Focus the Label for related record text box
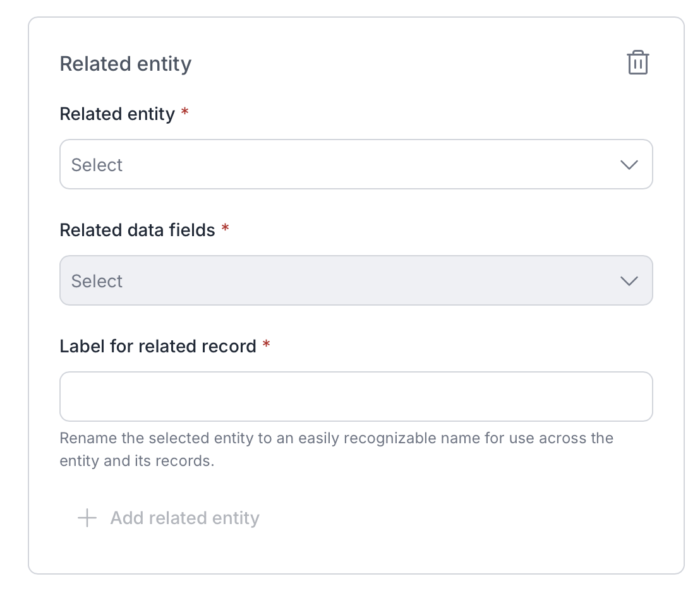 click(x=356, y=397)
